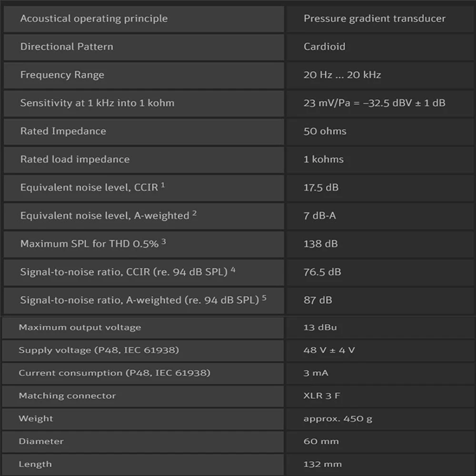
Task: Click the Frequency Range row label
Action: pyautogui.click(x=62, y=75)
